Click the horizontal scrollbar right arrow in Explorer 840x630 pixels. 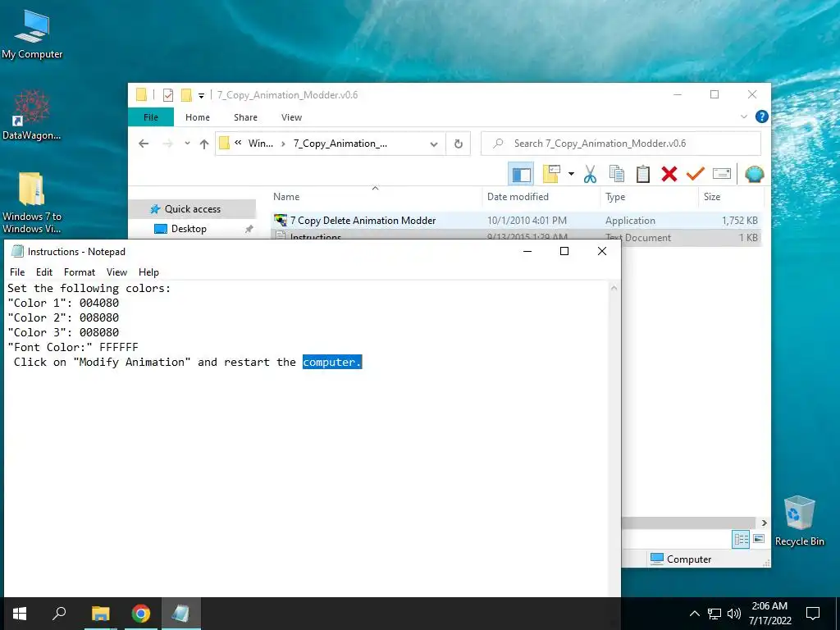point(765,523)
